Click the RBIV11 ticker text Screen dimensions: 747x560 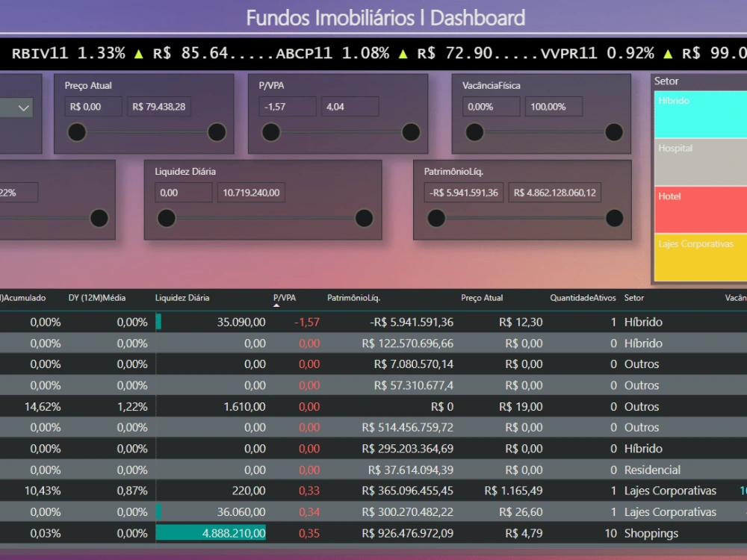[40, 53]
